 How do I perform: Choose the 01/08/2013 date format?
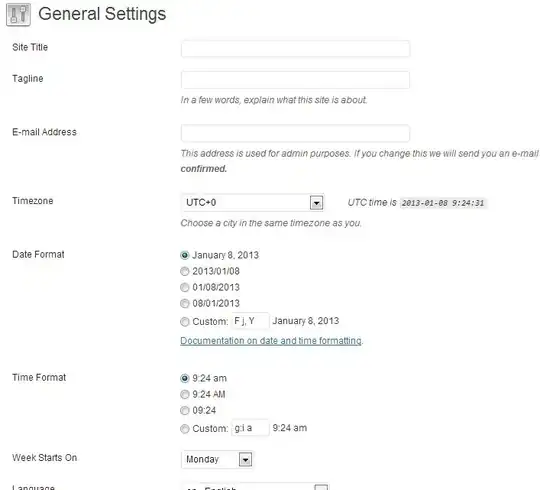[185, 287]
